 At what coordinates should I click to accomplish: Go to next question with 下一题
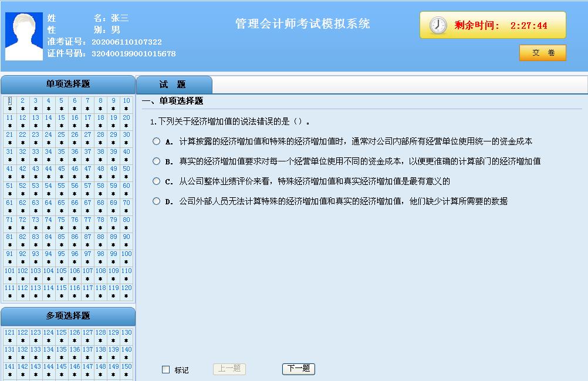(298, 369)
